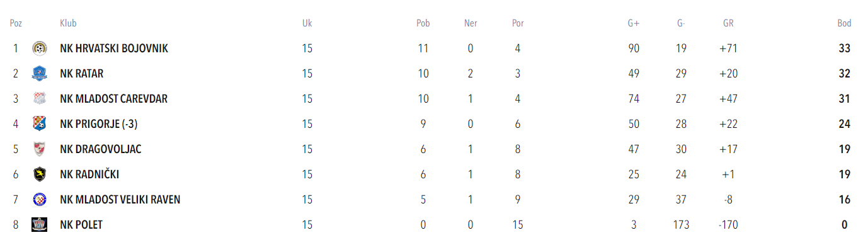The image size is (868, 252).
Task: Click the GR column header
Action: pyautogui.click(x=728, y=23)
